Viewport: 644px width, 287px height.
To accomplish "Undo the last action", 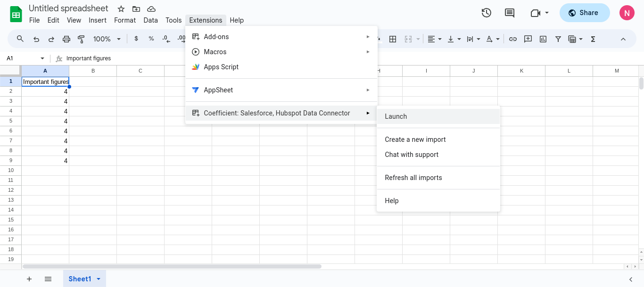I will 36,39.
